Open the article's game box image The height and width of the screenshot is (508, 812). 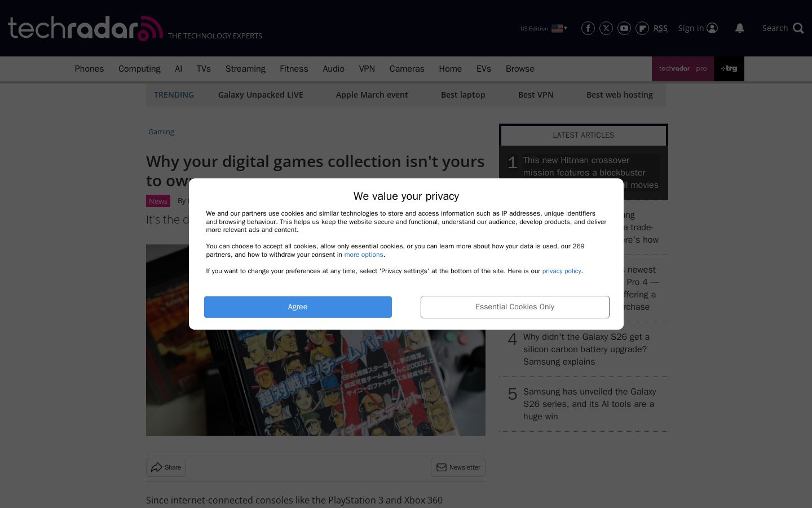(316, 340)
